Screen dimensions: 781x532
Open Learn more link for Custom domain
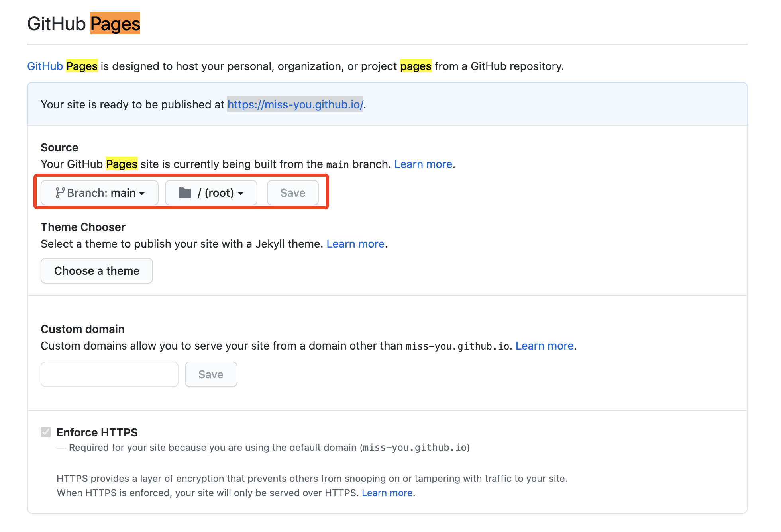pyautogui.click(x=544, y=346)
